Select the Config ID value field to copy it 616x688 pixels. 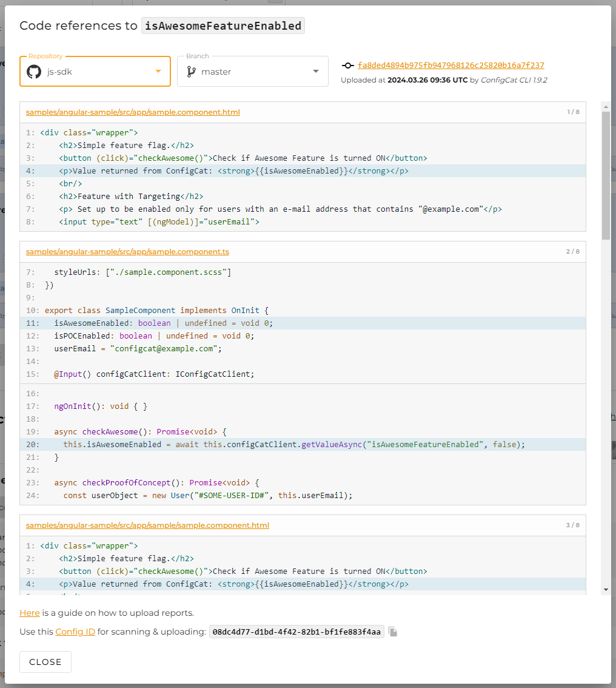296,631
